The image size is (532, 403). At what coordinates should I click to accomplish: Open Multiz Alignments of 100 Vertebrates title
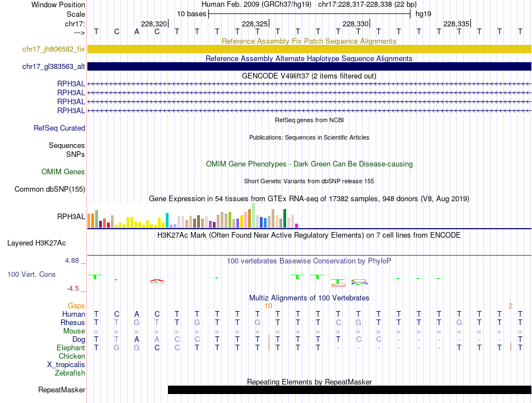(309, 298)
